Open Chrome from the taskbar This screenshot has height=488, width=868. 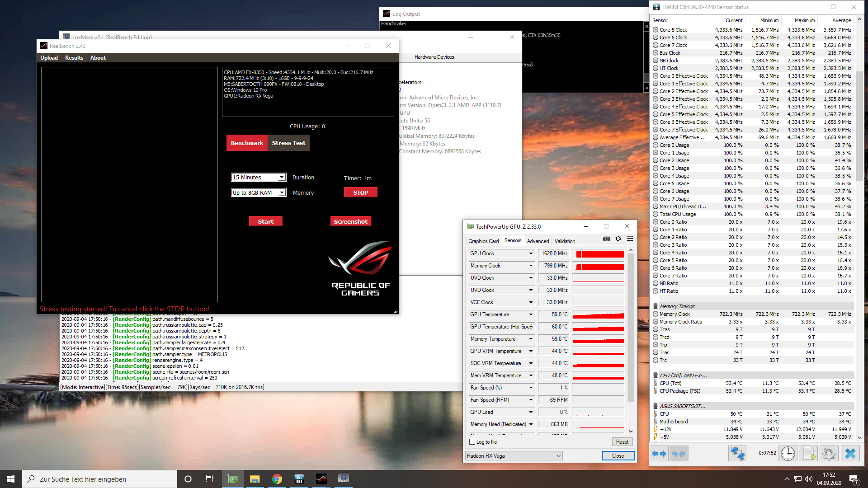click(277, 479)
